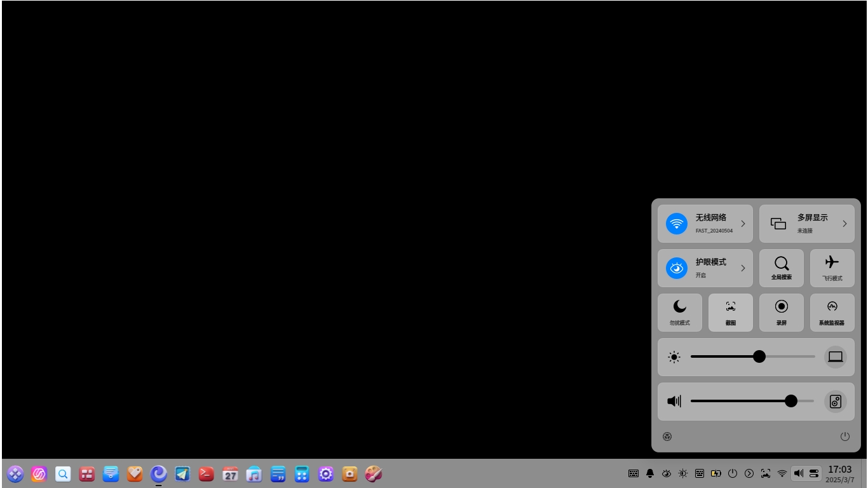The width and height of the screenshot is (868, 488).
Task: Open the blue swirl browser in dock
Action: coord(158,473)
